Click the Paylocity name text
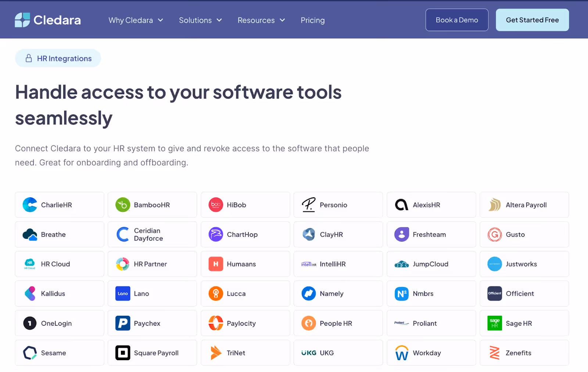 241,323
